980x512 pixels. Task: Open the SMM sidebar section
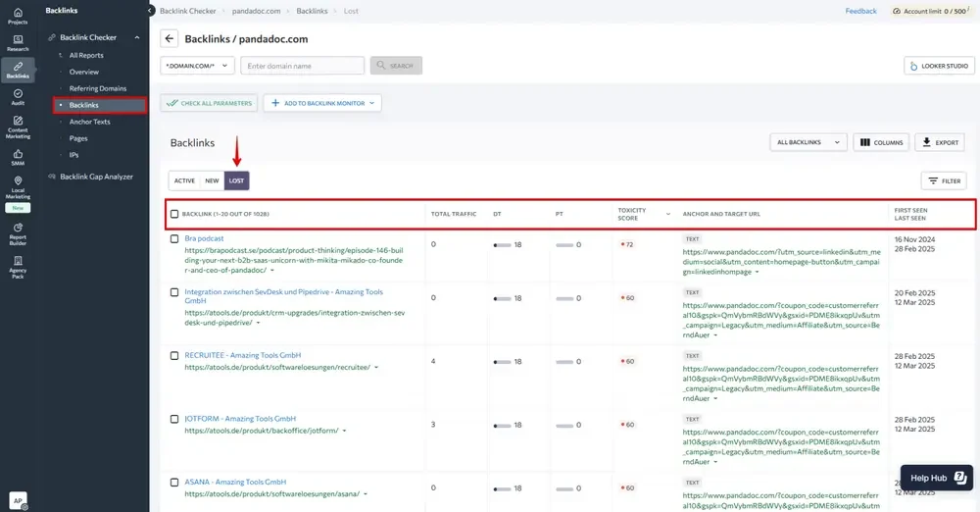pos(18,158)
